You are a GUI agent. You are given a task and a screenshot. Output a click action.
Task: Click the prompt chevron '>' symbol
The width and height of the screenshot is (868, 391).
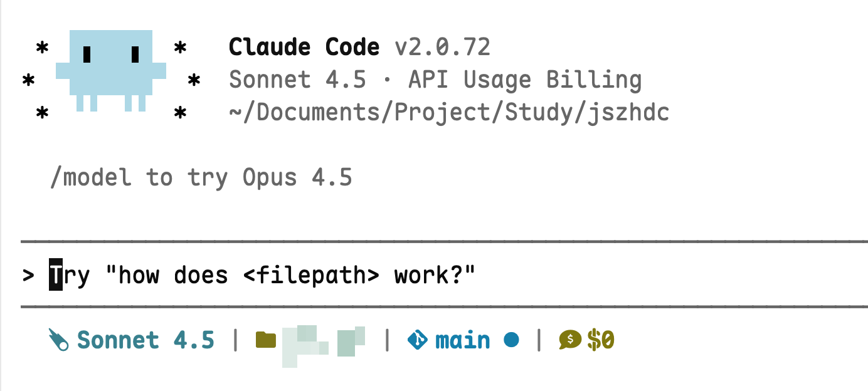pyautogui.click(x=28, y=275)
